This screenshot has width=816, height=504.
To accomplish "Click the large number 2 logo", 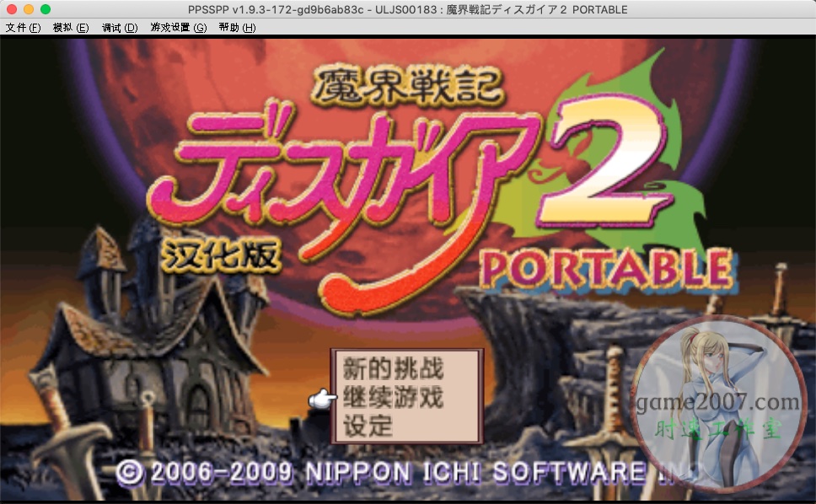I will pos(604,161).
